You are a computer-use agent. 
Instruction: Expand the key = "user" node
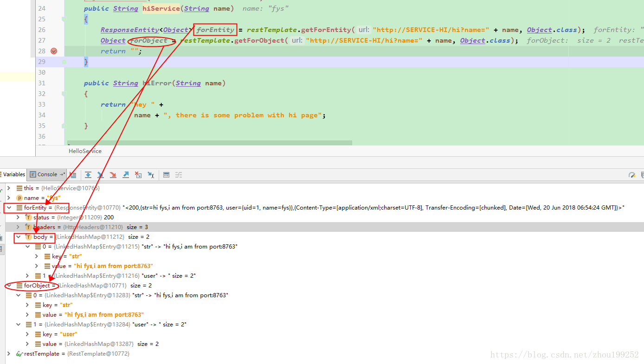coord(27,334)
